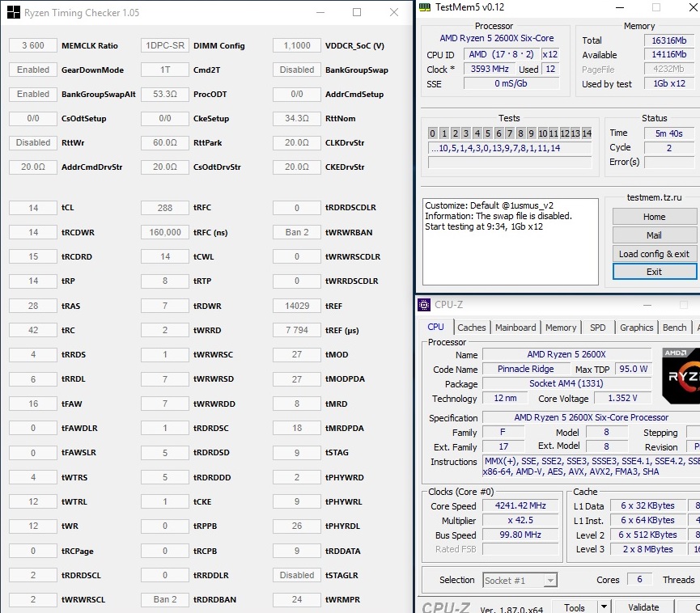Click the GearDownMode Enabled field
The image size is (700, 613).
coord(33,70)
